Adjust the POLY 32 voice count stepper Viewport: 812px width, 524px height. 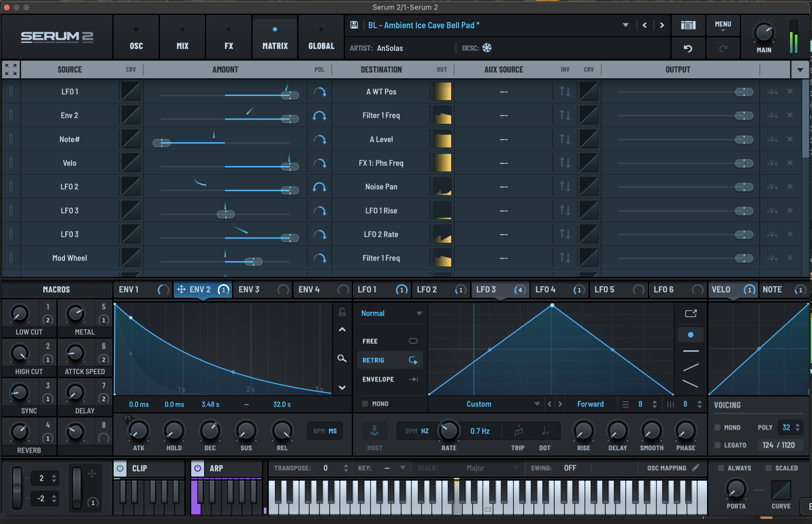coord(797,427)
